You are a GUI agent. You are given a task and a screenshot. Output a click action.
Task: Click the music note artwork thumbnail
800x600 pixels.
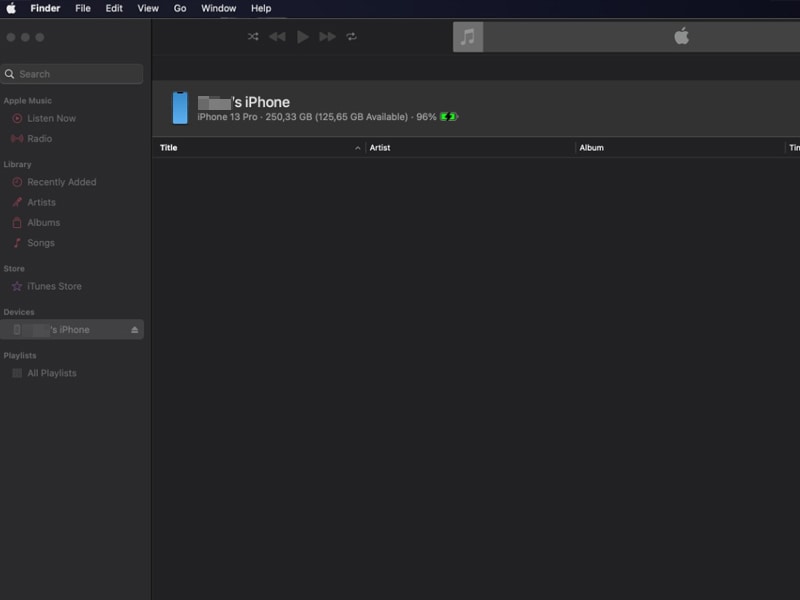tap(468, 37)
